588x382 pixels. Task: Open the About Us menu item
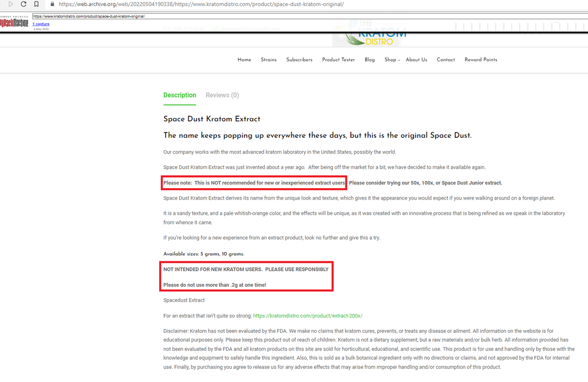[x=416, y=60]
